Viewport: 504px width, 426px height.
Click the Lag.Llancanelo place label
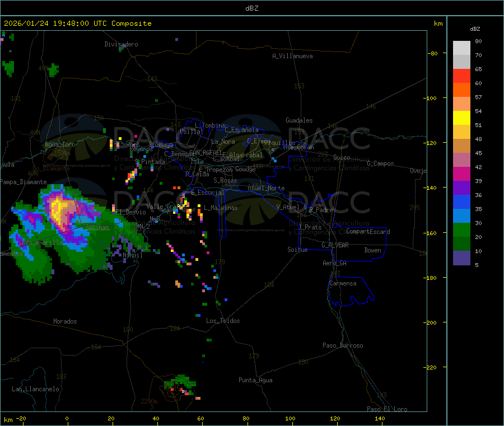[x=35, y=389]
